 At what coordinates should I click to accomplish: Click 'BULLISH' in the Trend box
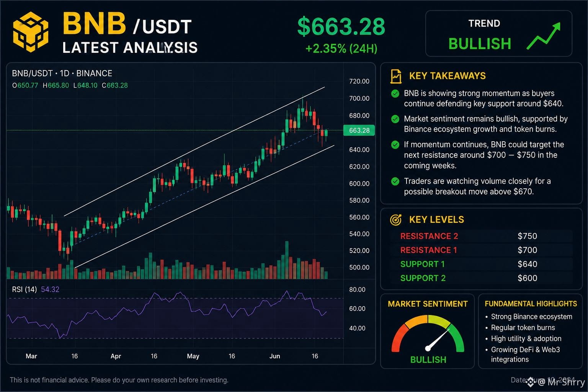[x=480, y=44]
